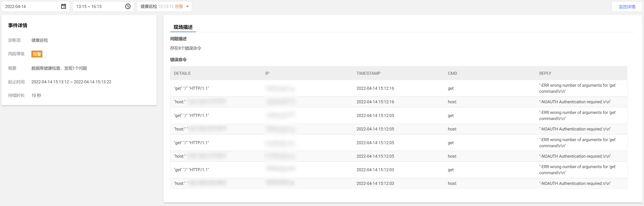The width and height of the screenshot is (644, 206).
Task: Click the 起止时间 value text
Action: pos(71,82)
